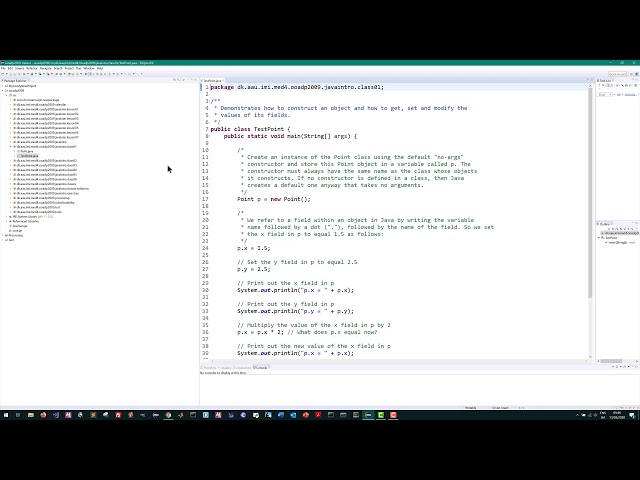Click the Collapse All icon in Package Explorer

coord(174,80)
